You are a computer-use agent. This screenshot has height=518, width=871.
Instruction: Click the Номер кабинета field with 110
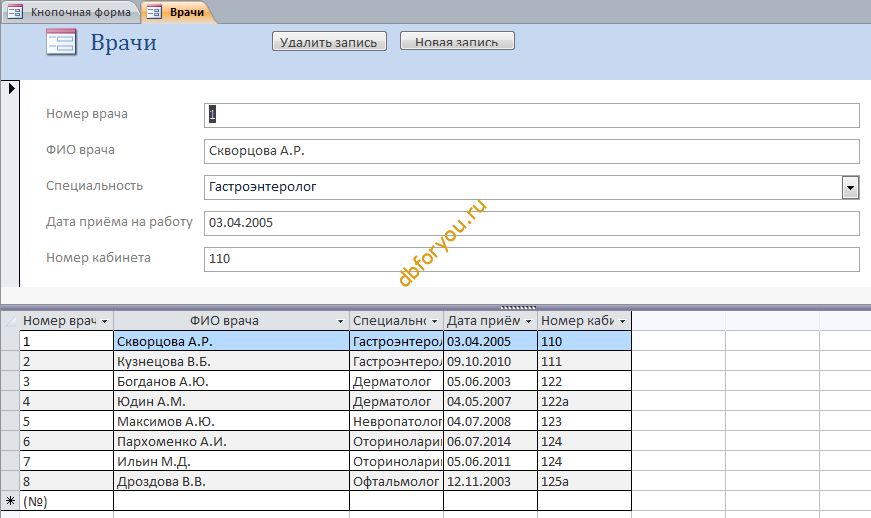532,259
